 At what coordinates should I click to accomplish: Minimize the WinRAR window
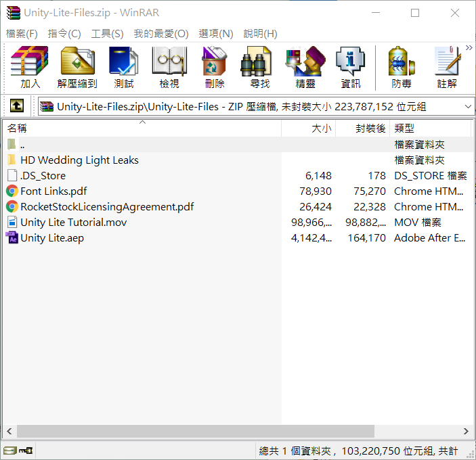click(376, 13)
